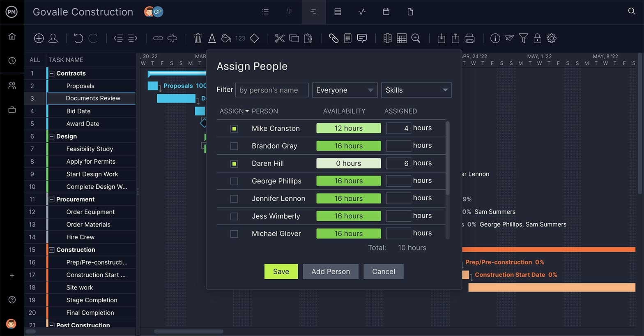644x336 pixels.
Task: Click the scissors cut icon
Action: click(x=280, y=39)
